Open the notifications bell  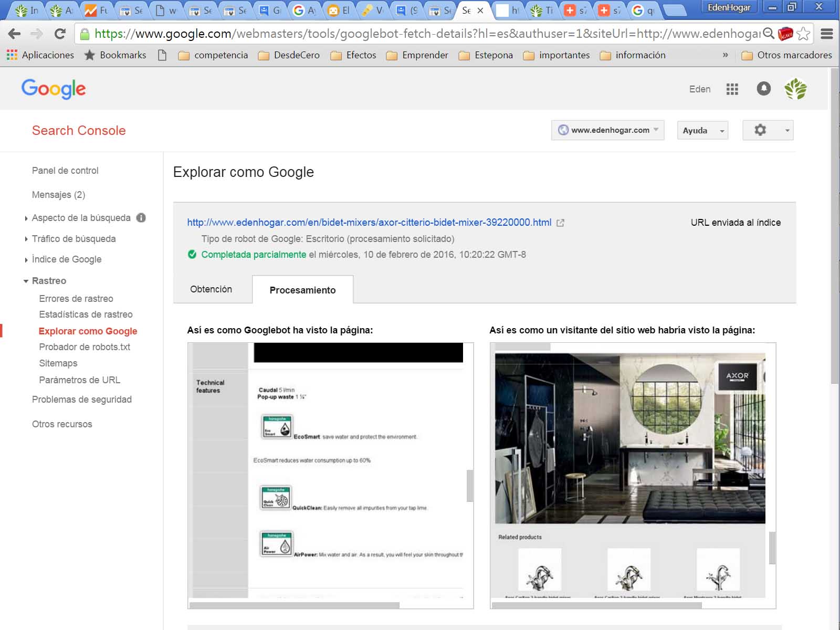pos(764,89)
